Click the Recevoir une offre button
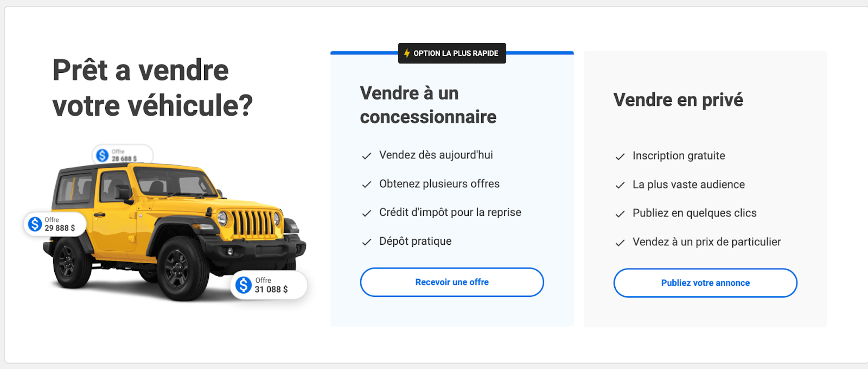The width and height of the screenshot is (868, 369). (452, 282)
